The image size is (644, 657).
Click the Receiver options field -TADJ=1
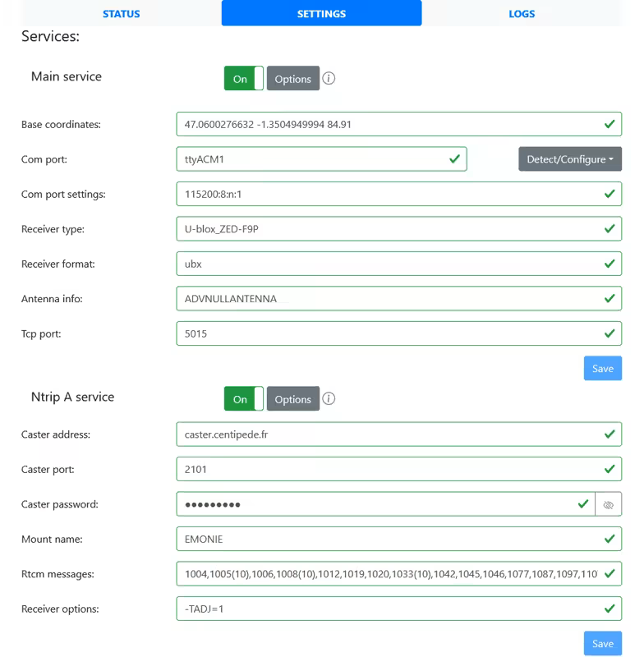point(386,609)
